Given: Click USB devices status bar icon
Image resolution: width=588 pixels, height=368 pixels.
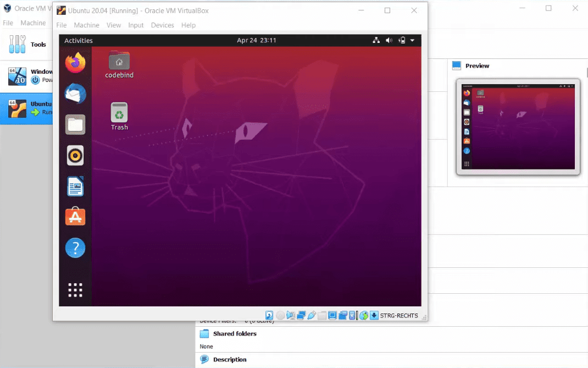Looking at the screenshot, I should click(x=312, y=315).
